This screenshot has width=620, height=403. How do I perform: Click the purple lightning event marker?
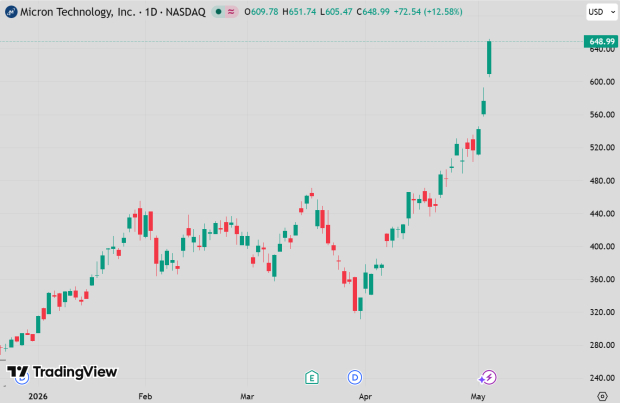click(488, 377)
